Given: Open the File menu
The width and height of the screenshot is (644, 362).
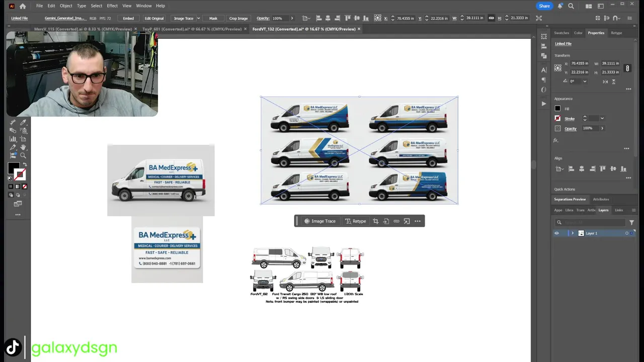Looking at the screenshot, I should tap(39, 6).
